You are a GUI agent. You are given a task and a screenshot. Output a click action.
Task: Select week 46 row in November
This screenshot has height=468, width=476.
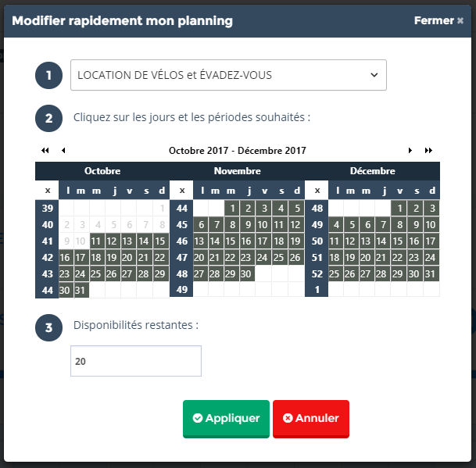point(181,241)
